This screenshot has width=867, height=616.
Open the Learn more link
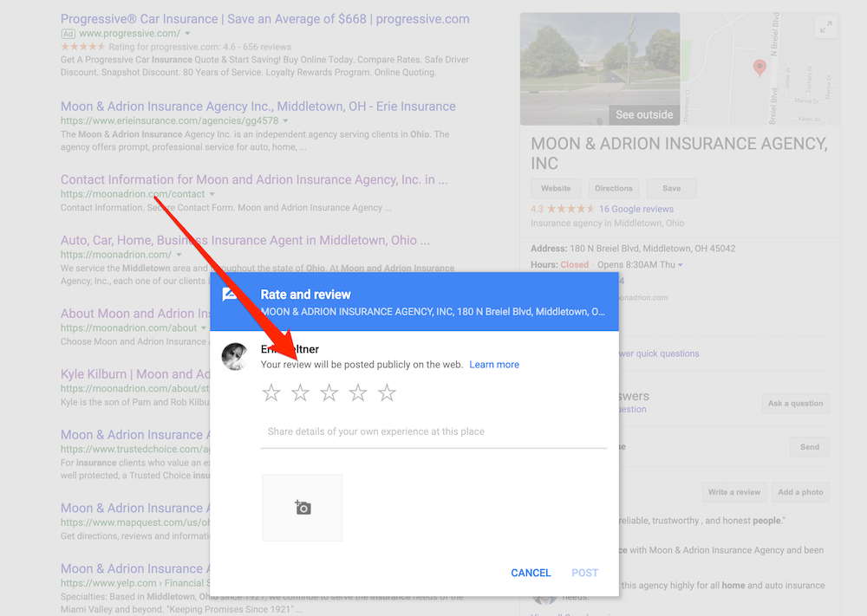(x=494, y=365)
